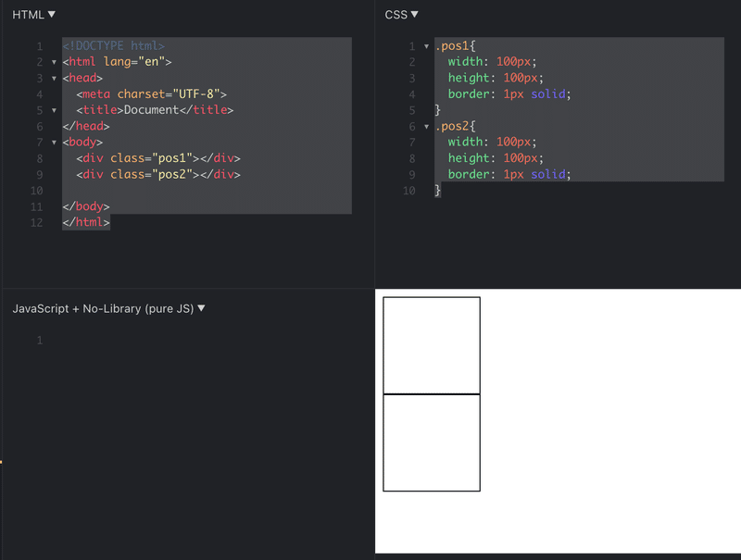Open the CSS panel language dropdown
This screenshot has width=741, height=560.
(401, 15)
